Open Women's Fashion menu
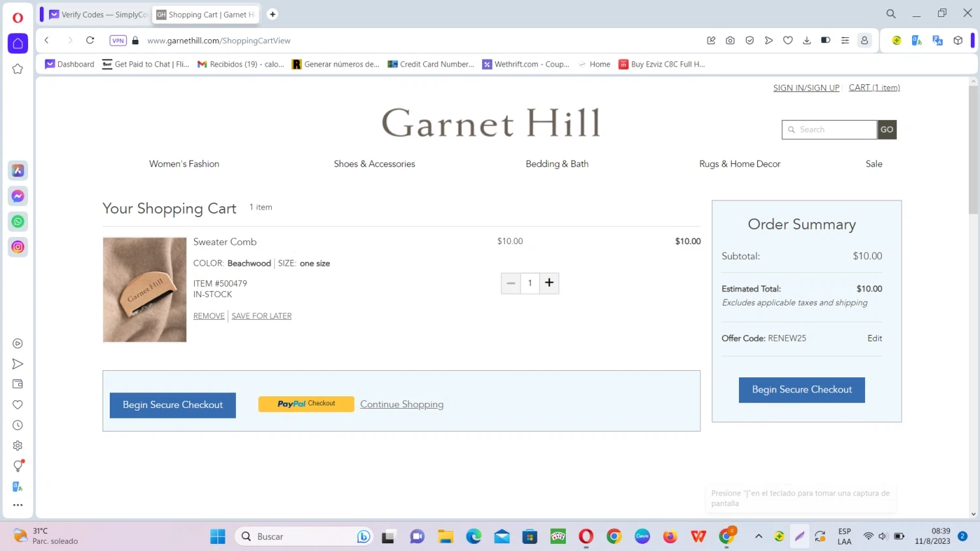 click(184, 164)
